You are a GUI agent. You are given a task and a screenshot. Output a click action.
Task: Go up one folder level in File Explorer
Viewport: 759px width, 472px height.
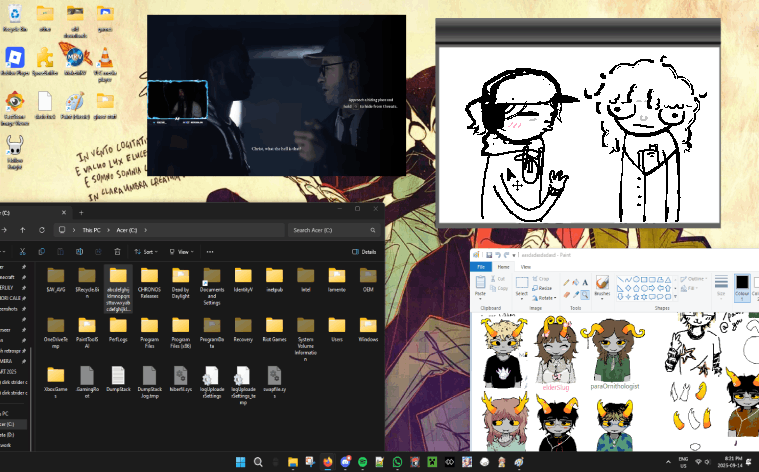(23, 230)
